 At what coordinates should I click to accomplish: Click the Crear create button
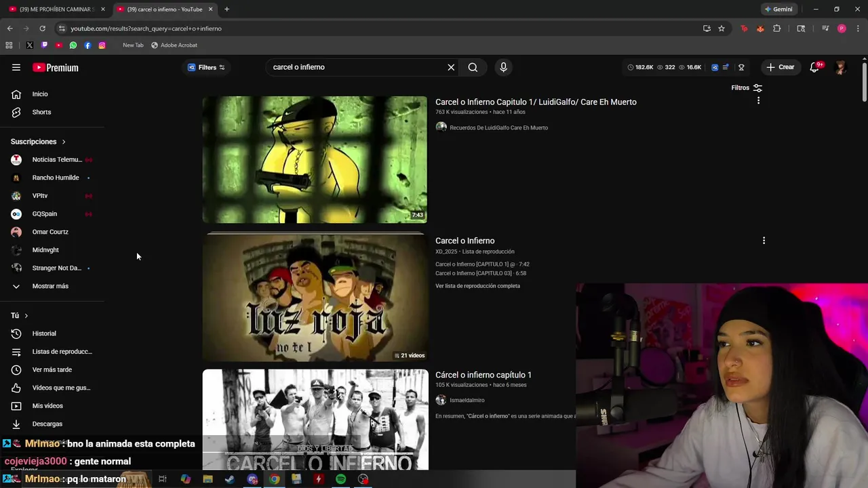pyautogui.click(x=780, y=67)
